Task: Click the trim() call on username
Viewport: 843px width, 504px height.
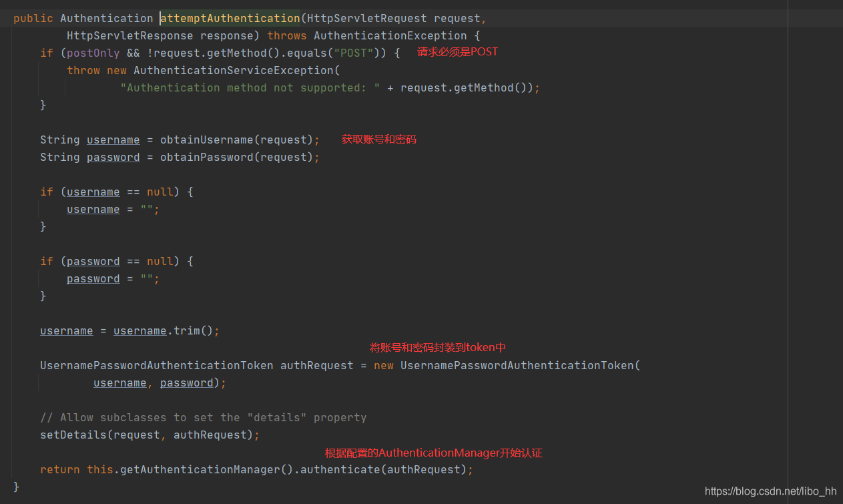Action: pos(194,330)
